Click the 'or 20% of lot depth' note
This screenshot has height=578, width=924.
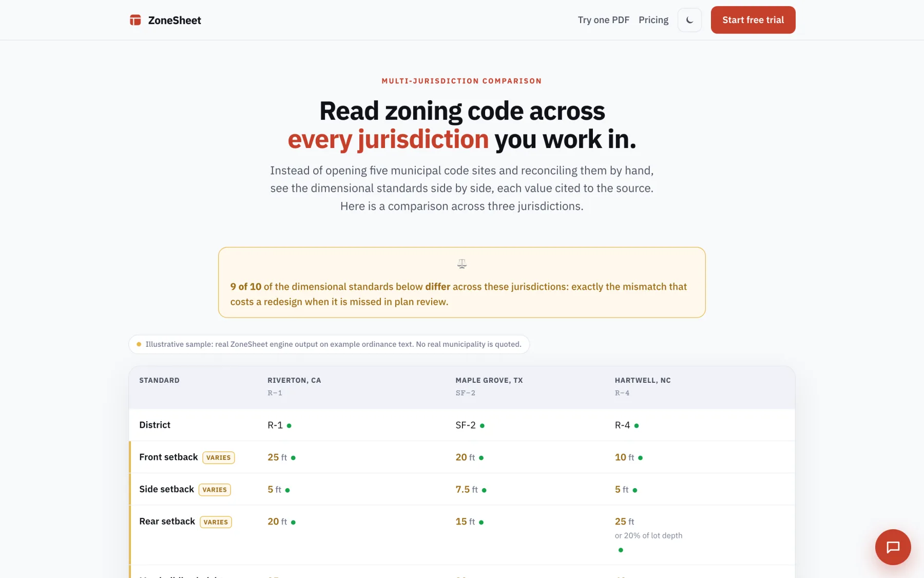(648, 535)
